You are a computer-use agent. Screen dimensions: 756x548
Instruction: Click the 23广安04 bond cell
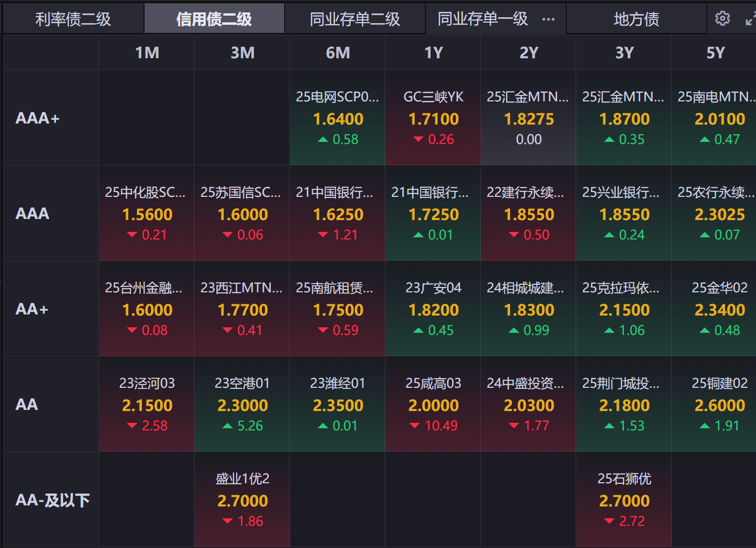pyautogui.click(x=433, y=309)
